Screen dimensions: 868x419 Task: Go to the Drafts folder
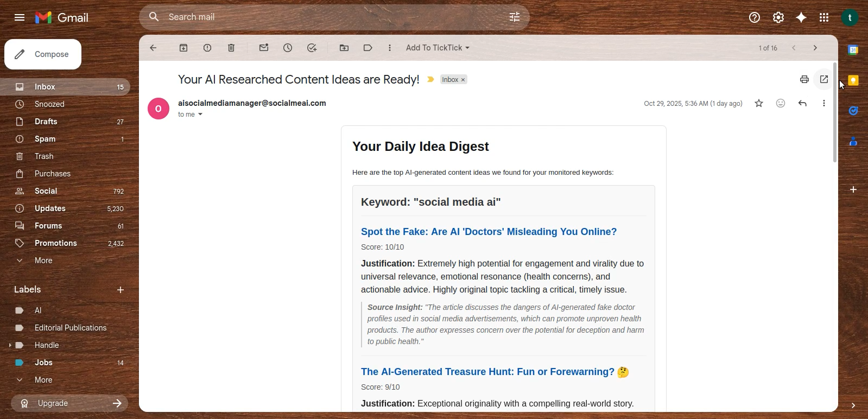click(x=46, y=122)
